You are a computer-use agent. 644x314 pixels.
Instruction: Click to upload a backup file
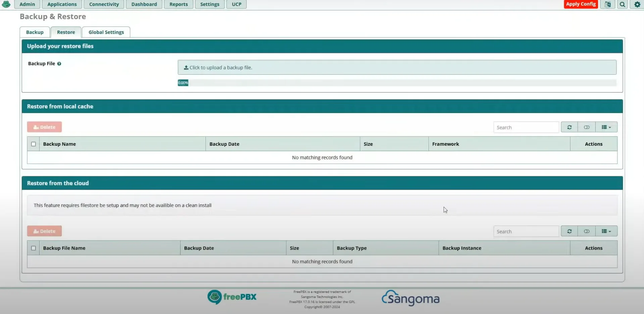(396, 67)
